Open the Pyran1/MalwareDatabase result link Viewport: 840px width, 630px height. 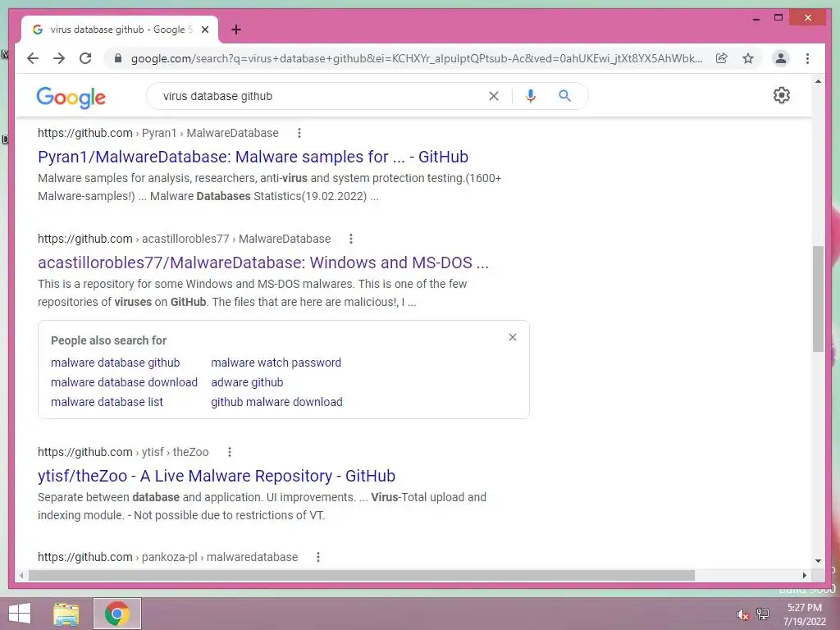253,157
